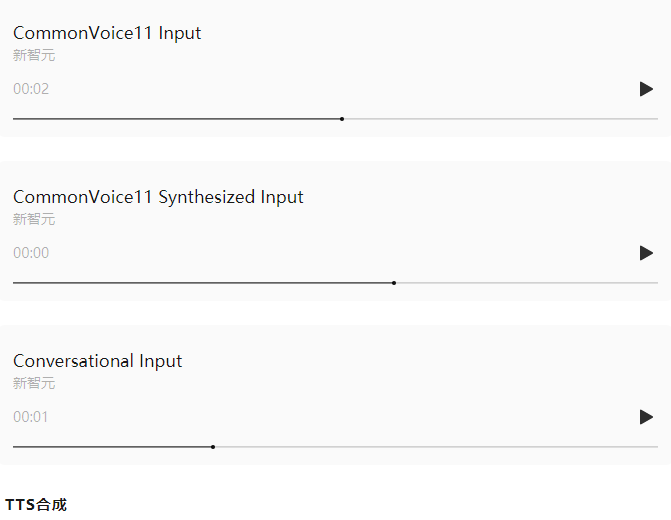Click the CommonVoice11 Input progress handle
671x520 pixels.
point(342,119)
